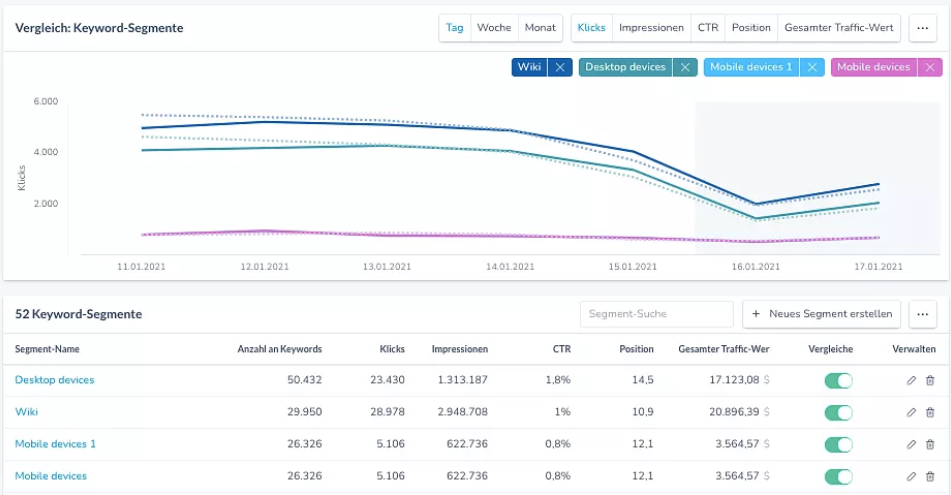Remove Desktop devices tag from chart
Image resolution: width=951 pixels, height=495 pixels.
[684, 67]
